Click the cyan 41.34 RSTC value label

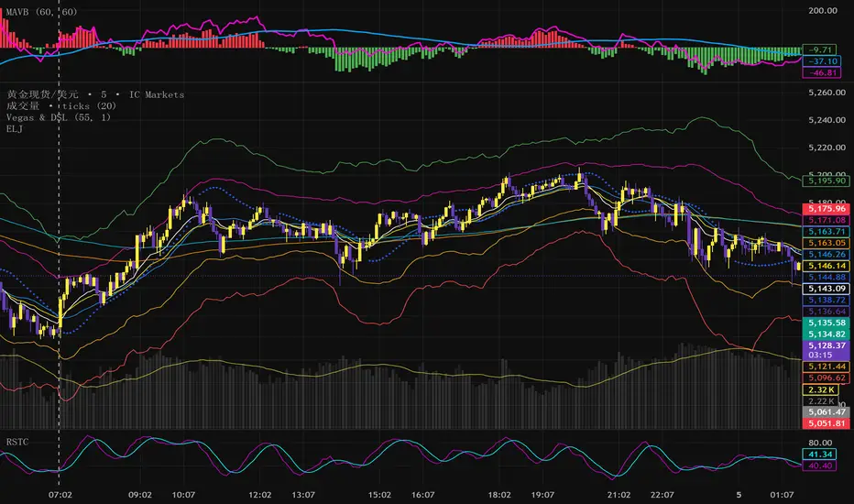click(x=819, y=455)
